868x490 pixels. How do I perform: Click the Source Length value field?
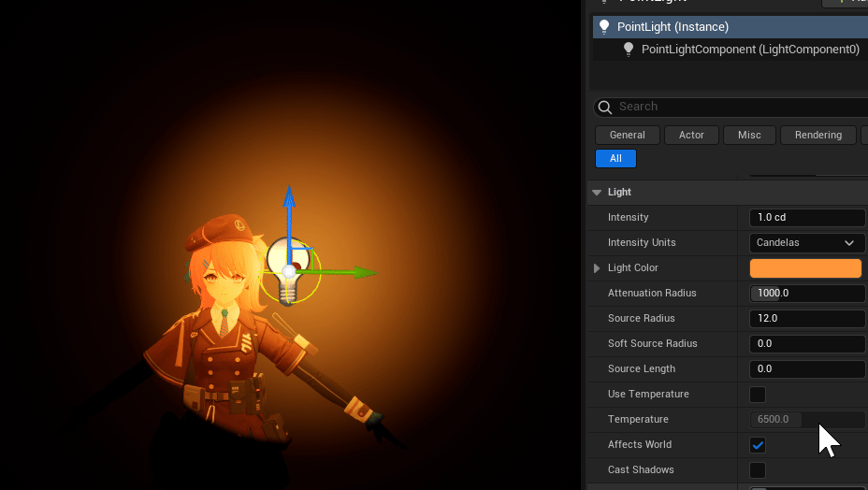806,368
